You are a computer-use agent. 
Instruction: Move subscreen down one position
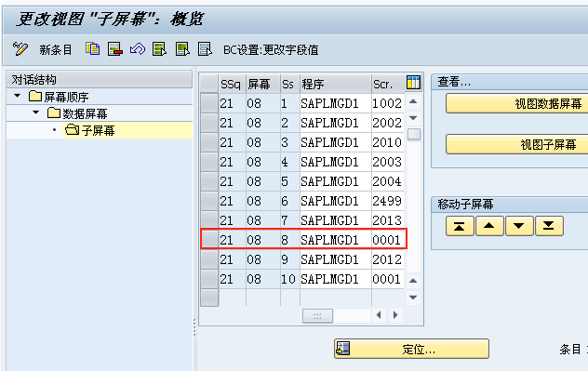coord(519,226)
